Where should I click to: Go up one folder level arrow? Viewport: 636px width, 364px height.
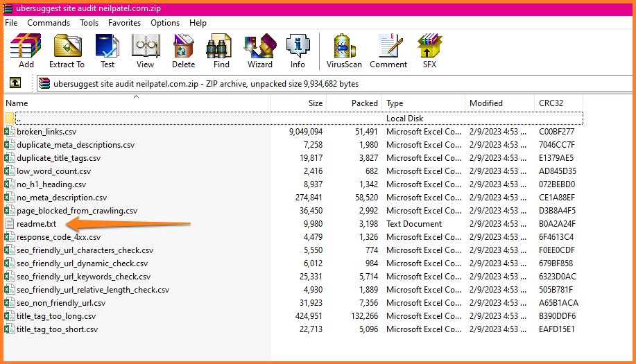click(x=15, y=83)
